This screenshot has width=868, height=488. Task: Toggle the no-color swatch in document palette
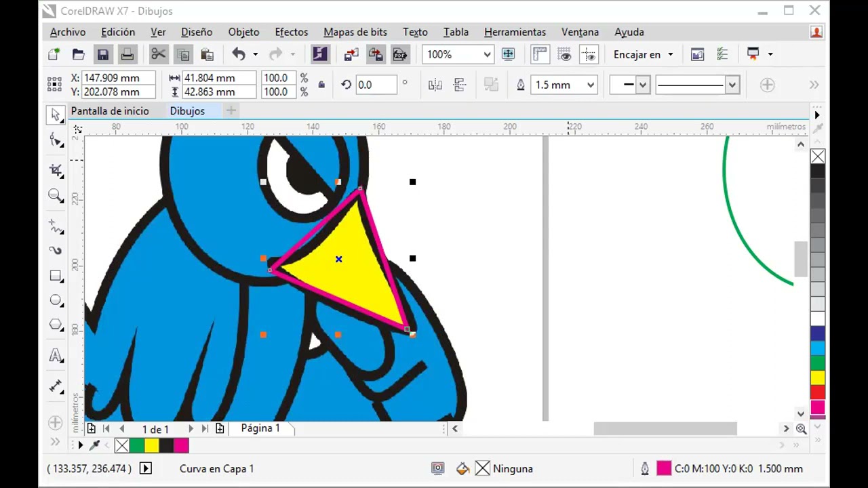click(x=121, y=445)
